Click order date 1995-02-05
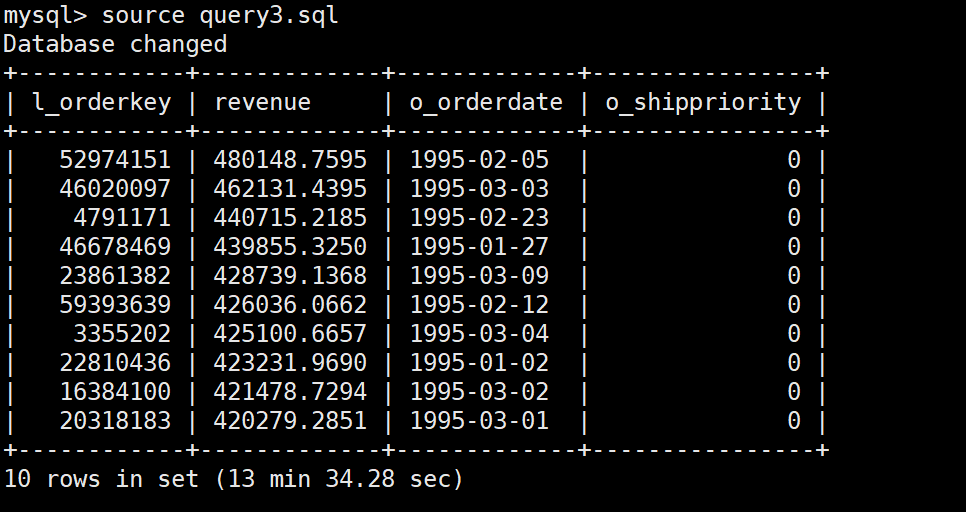 (479, 160)
